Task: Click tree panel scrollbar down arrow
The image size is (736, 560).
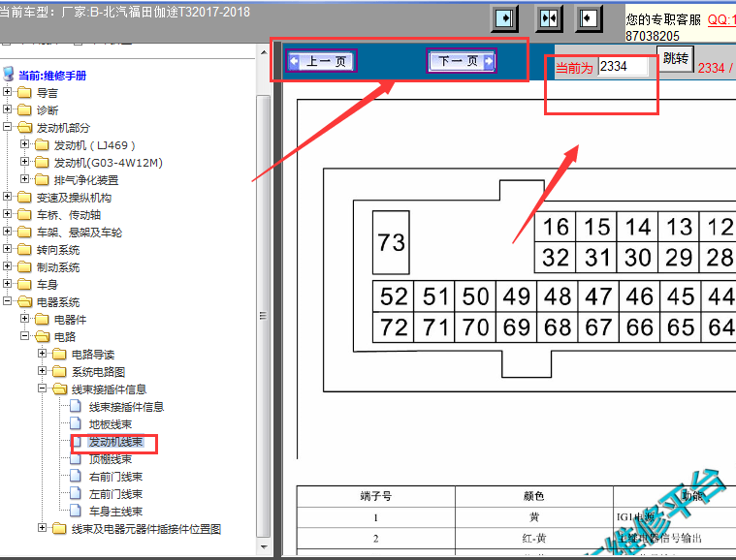Action: [x=264, y=546]
